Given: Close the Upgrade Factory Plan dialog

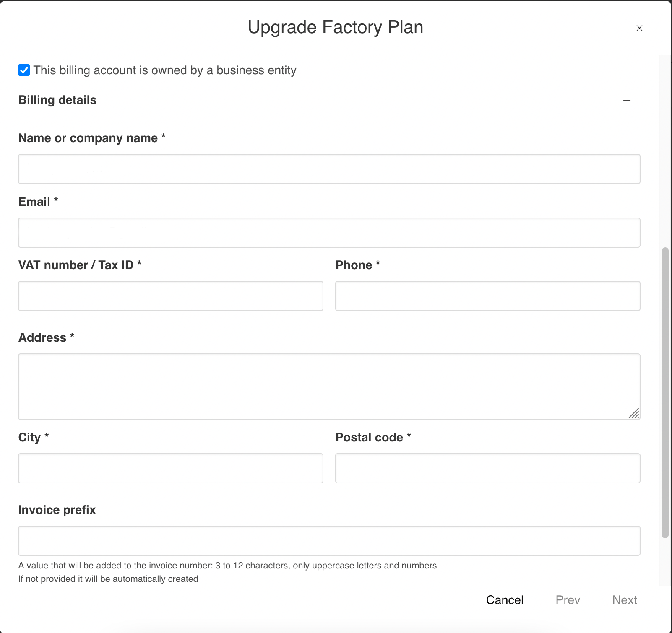Looking at the screenshot, I should tap(639, 28).
